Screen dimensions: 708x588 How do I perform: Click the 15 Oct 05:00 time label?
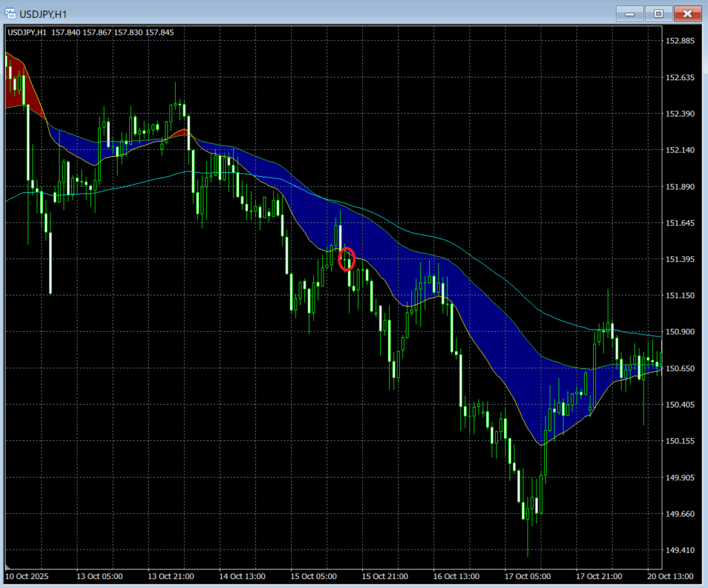tap(313, 576)
